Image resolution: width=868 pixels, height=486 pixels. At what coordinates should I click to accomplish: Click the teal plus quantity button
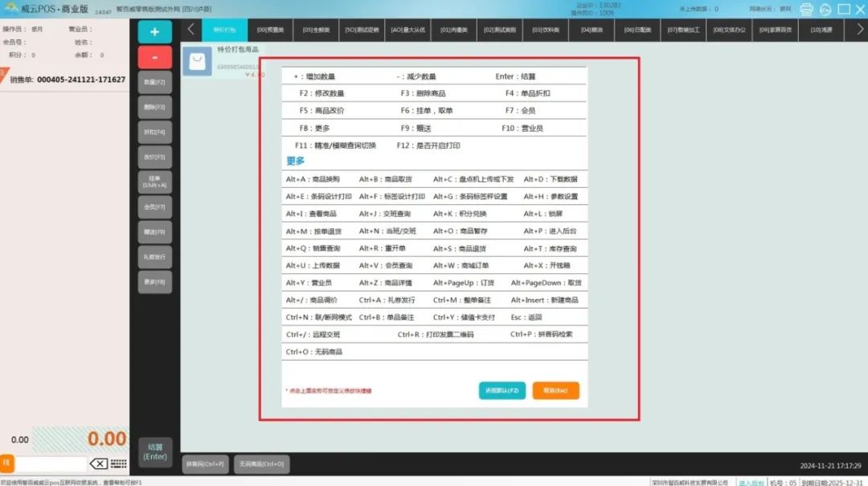point(154,31)
